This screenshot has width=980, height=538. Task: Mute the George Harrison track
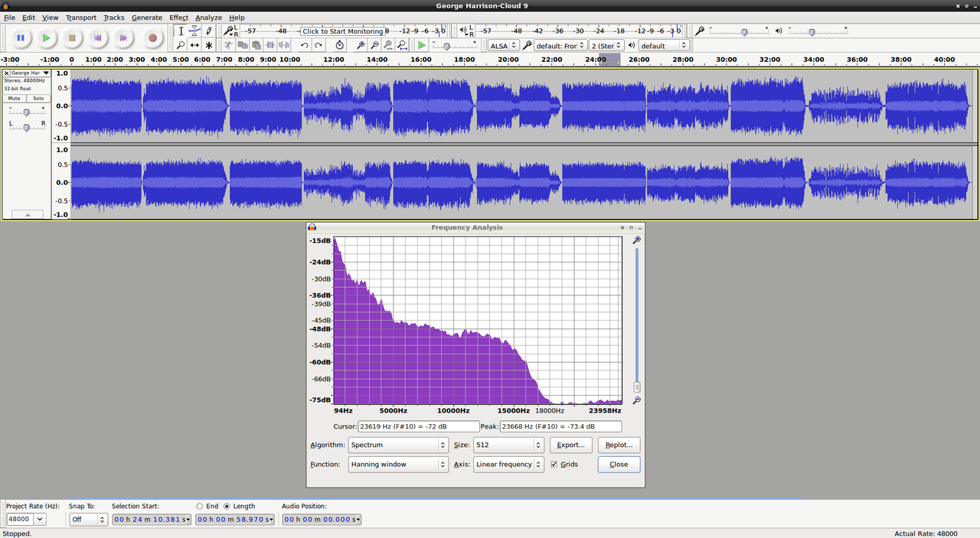pos(14,98)
